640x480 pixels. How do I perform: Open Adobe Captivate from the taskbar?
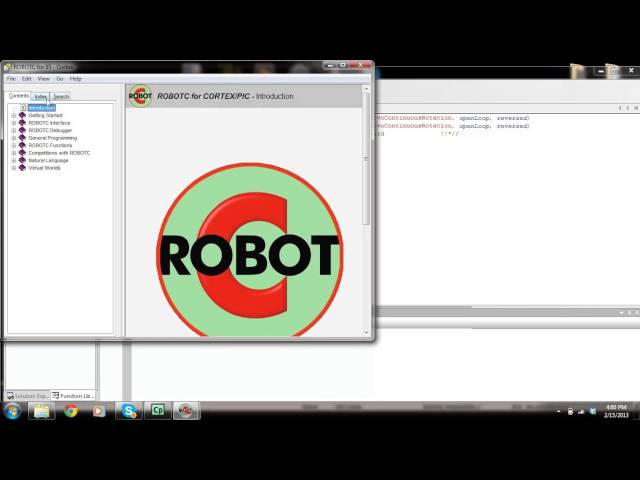158,411
